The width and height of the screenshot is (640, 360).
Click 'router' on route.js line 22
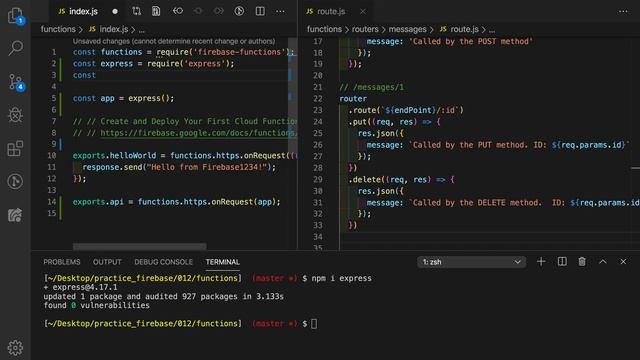tap(353, 99)
